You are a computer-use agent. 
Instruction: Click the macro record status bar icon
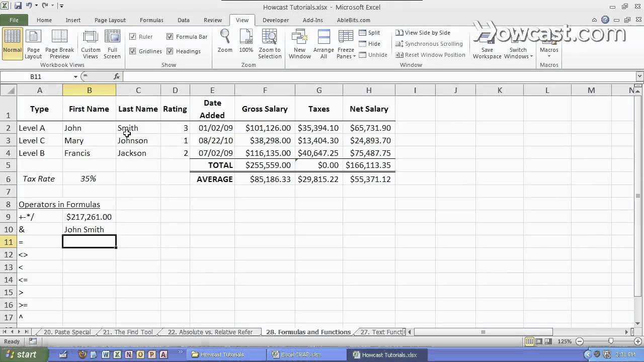click(33, 341)
